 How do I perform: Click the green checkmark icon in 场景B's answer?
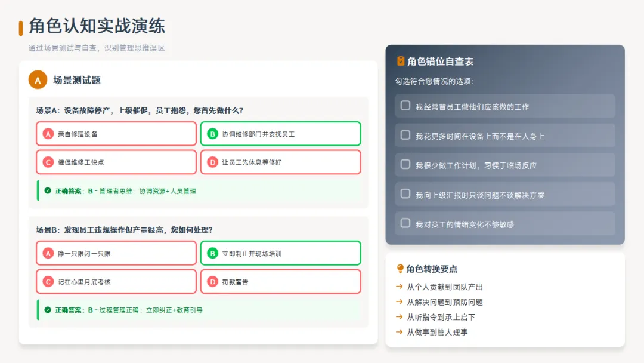[x=48, y=310]
